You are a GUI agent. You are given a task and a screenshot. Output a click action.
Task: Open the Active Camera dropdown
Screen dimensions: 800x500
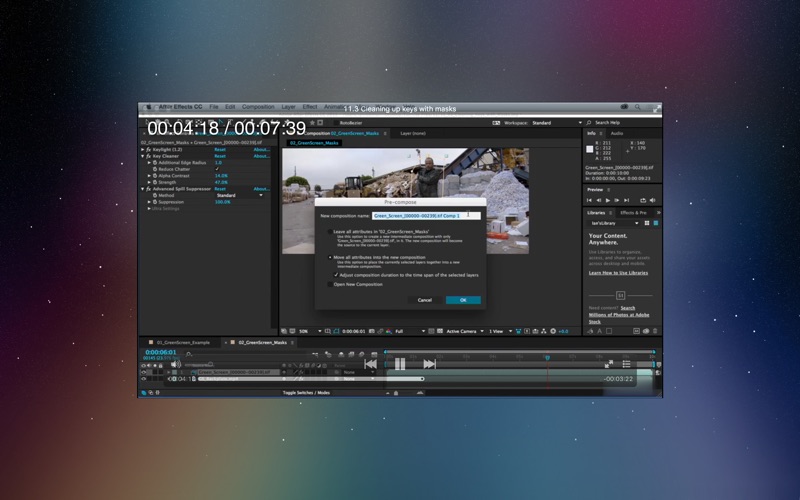coord(464,331)
